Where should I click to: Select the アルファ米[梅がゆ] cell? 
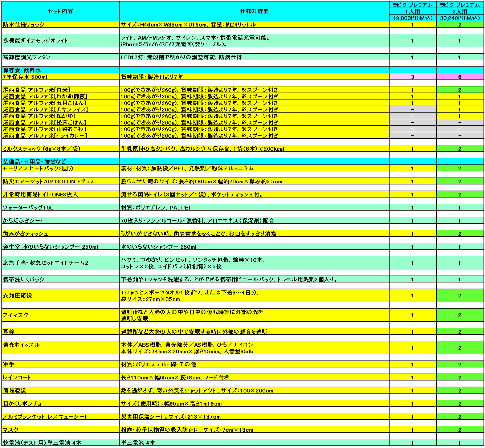61,116
